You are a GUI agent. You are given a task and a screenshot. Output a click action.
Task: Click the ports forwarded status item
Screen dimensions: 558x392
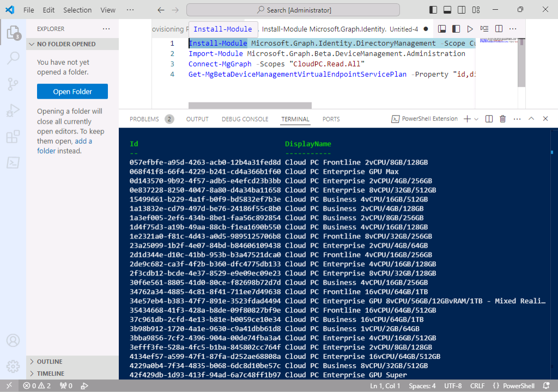coord(66,385)
